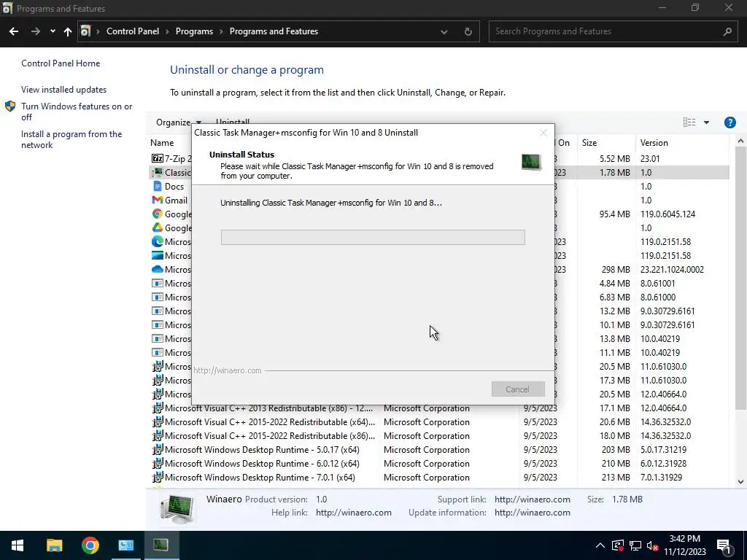Click the Change your view icon
The width and height of the screenshot is (747, 560).
pos(689,122)
